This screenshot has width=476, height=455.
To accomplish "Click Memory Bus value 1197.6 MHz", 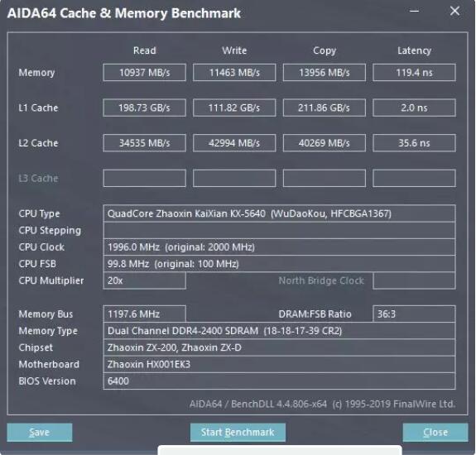I will 145,314.
